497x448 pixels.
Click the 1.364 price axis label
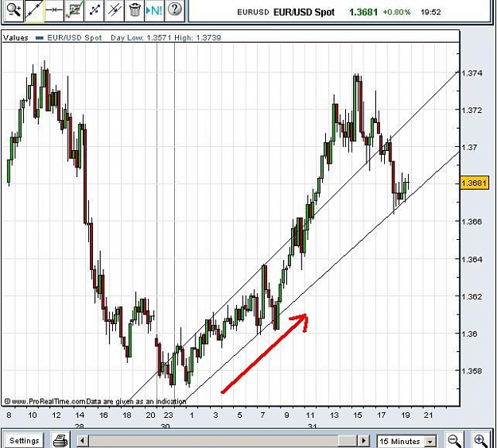(472, 259)
